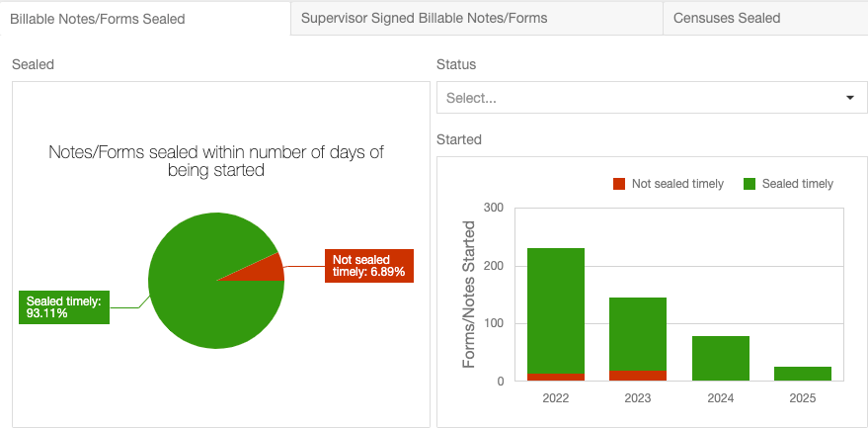Click the pie chart title text

coord(216,161)
